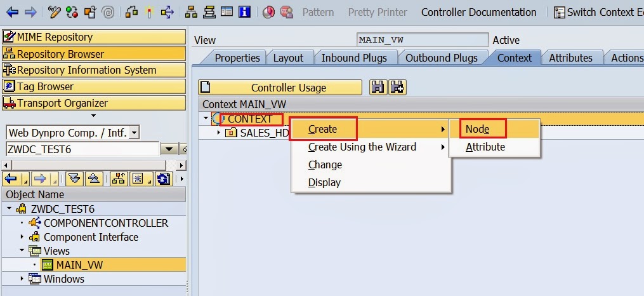Click the left arrow of the horizontal scrollbar
Screen dimensions: 644x296
click(6, 165)
